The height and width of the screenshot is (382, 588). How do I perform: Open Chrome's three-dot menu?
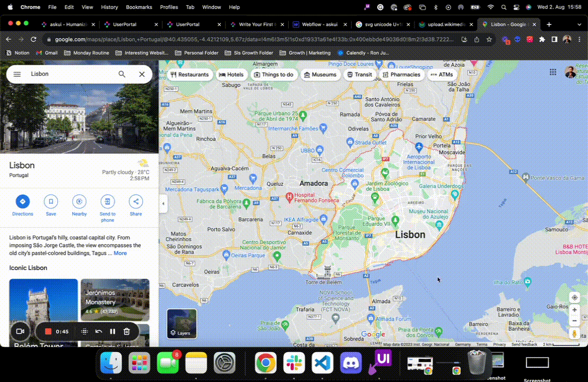tap(580, 39)
